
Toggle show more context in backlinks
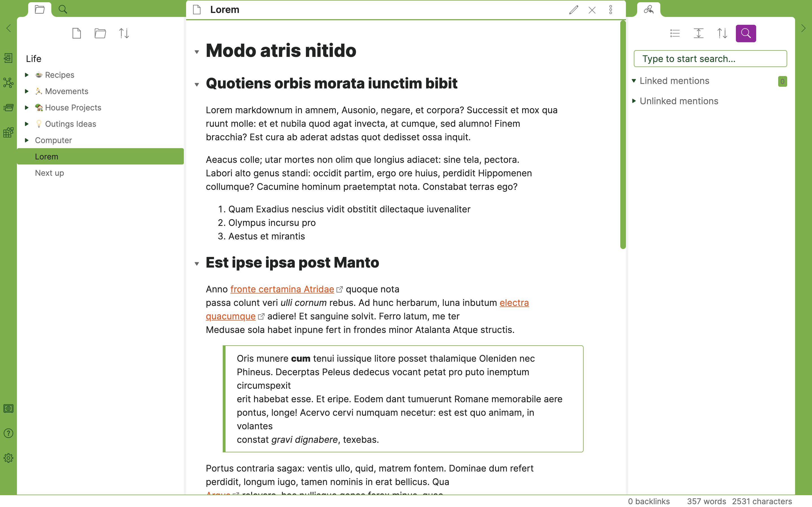(x=698, y=33)
